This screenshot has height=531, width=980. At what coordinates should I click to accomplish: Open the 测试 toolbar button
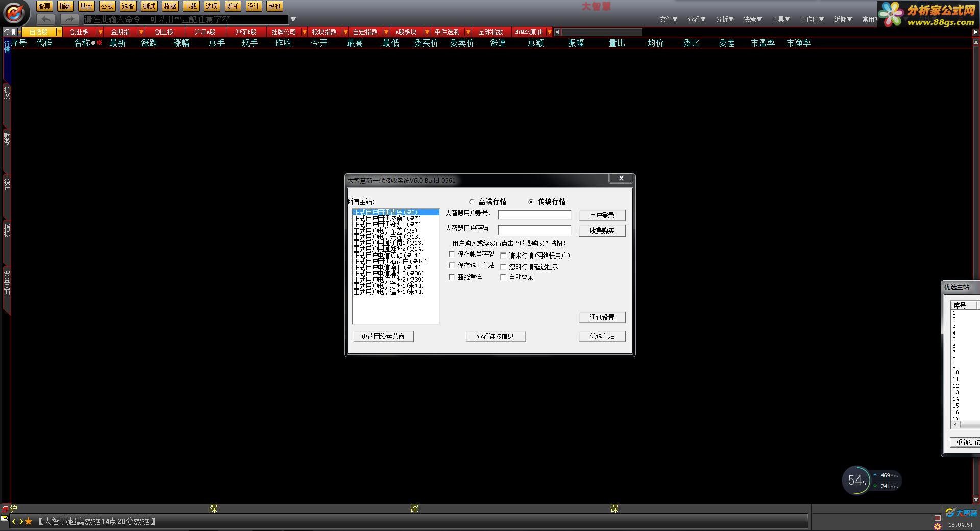pos(149,6)
